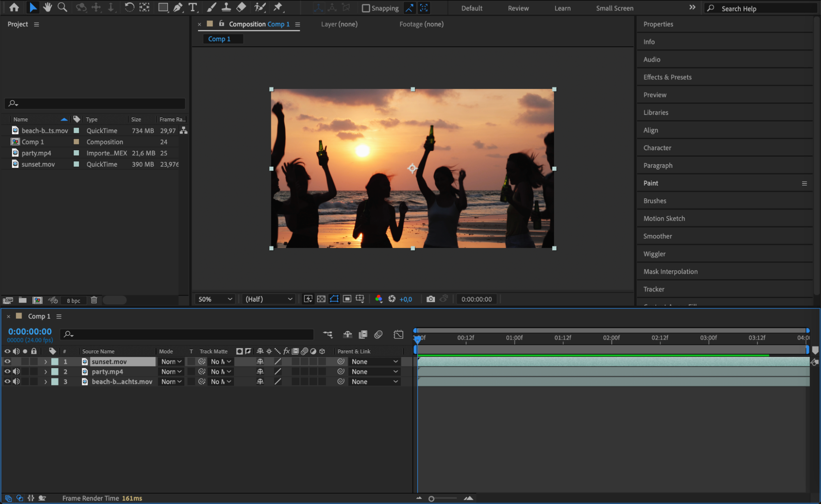Open the Half resolution dropdown
Viewport: 821px width, 504px height.
269,299
